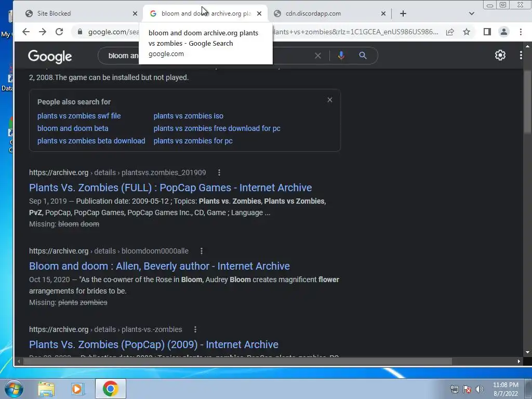Click the vertical scrollbar thumb
The width and height of the screenshot is (532, 399).
[527, 102]
